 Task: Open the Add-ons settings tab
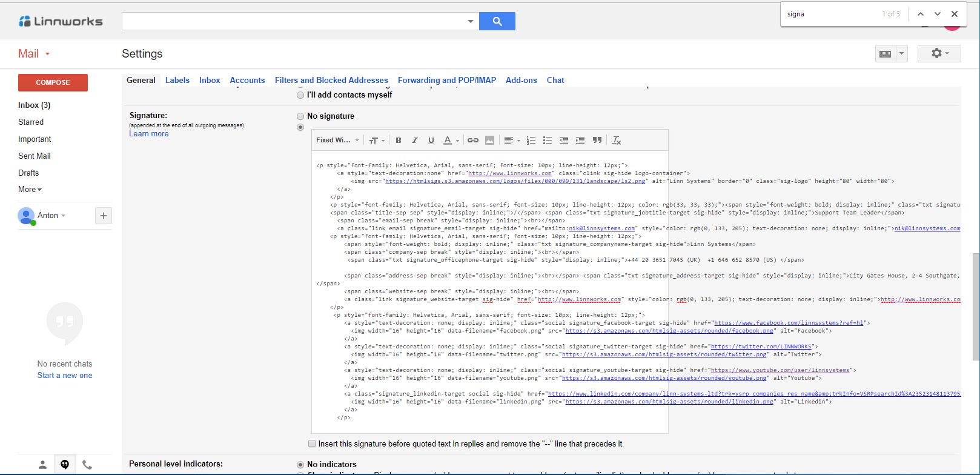point(521,80)
